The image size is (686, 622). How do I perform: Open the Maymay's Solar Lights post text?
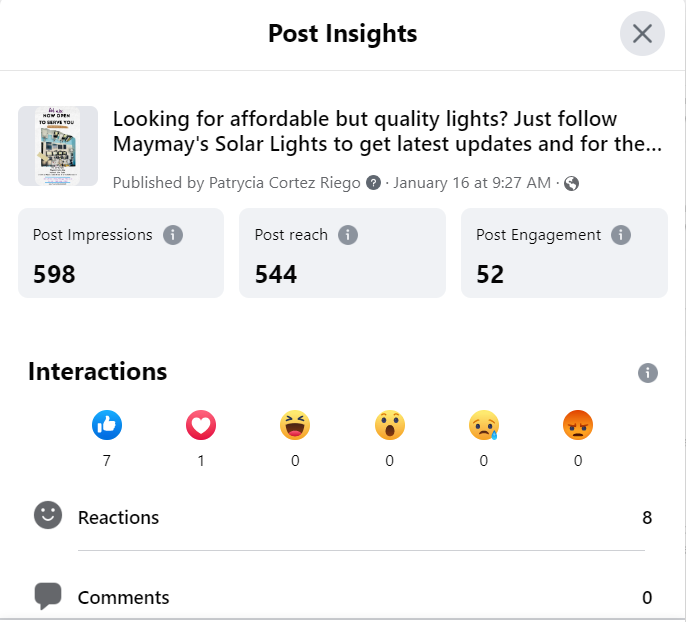[x=387, y=132]
